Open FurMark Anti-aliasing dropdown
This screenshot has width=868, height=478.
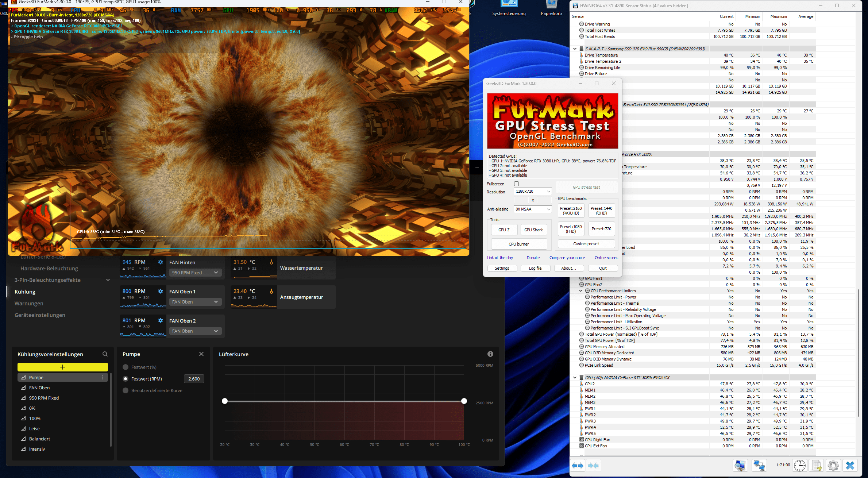tap(533, 209)
